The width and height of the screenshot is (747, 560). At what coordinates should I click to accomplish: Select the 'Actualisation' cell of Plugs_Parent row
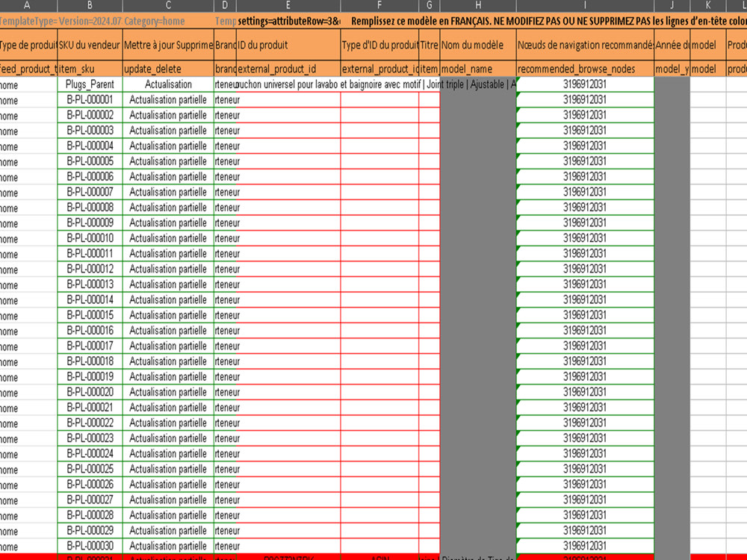click(x=168, y=84)
